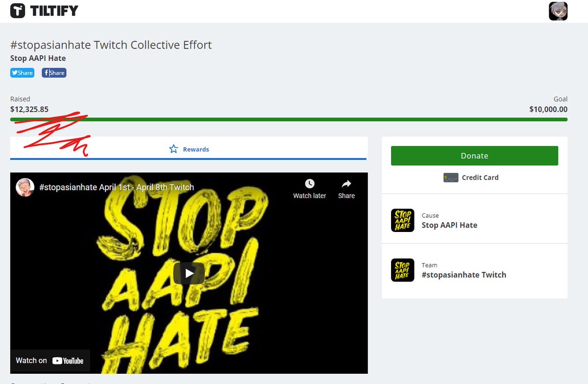Open the #stopasianhate Twitch team logo
The image size is (588, 384).
pyautogui.click(x=403, y=270)
